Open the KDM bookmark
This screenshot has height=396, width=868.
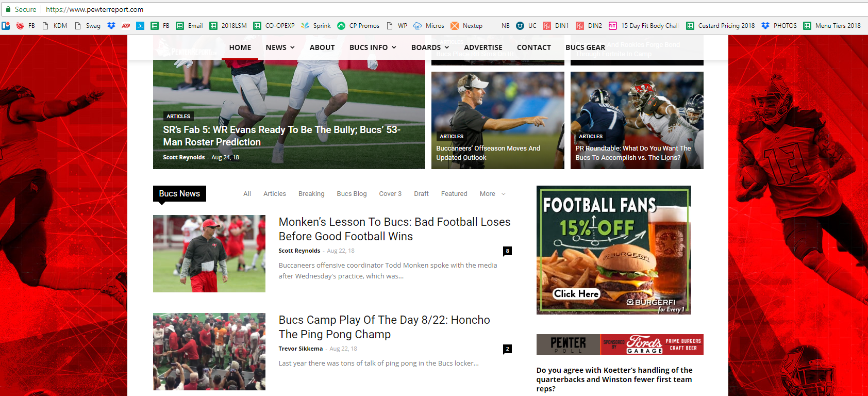[x=55, y=25]
